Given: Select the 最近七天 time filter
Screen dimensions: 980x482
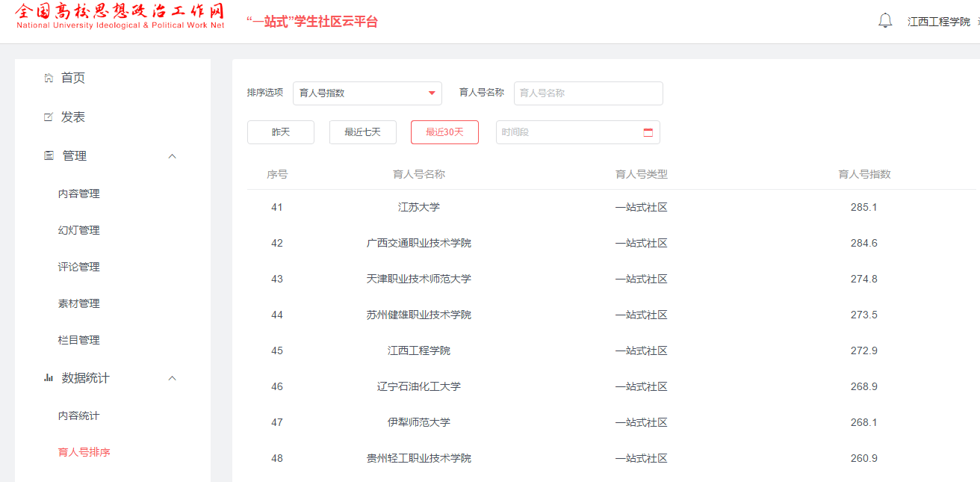Looking at the screenshot, I should coord(362,132).
